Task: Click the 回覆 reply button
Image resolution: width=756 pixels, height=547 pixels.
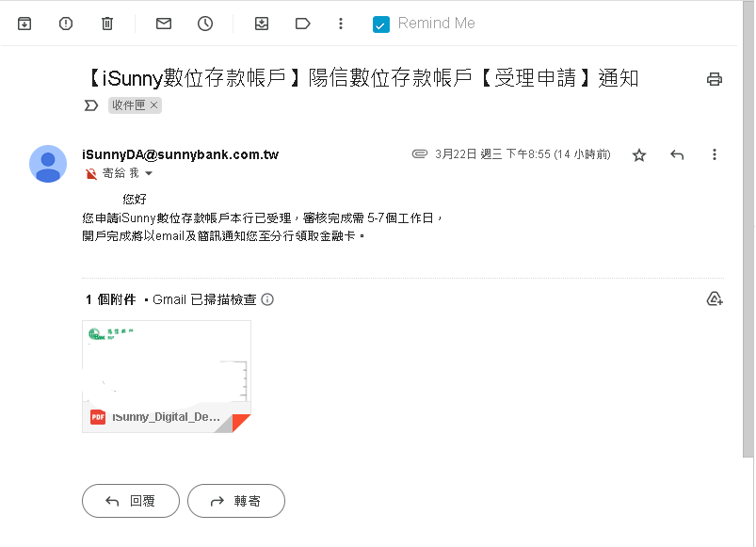Action: point(131,501)
